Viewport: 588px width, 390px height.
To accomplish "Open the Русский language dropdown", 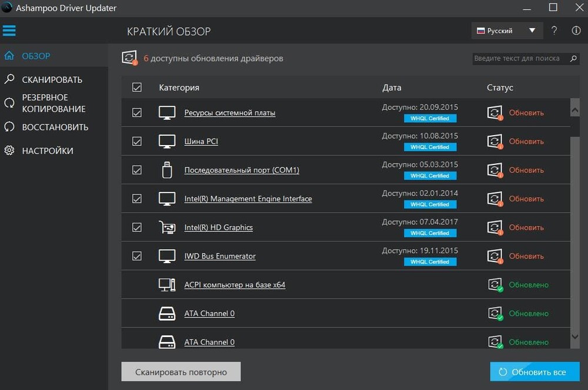I will point(506,31).
